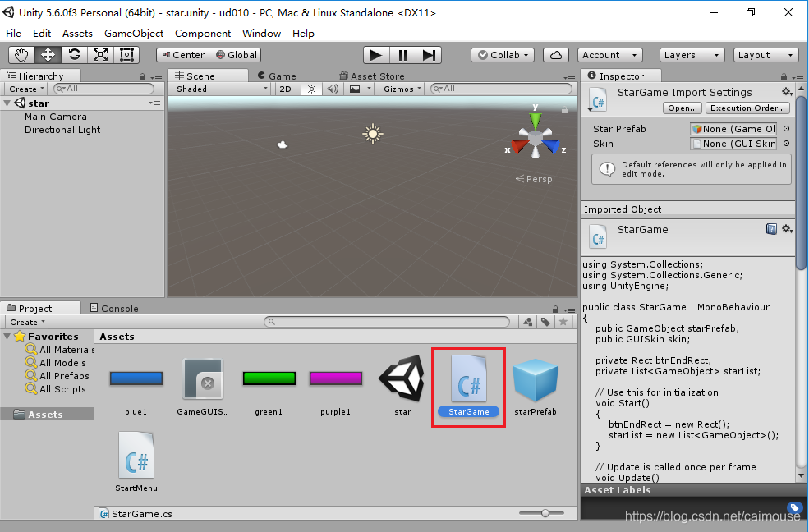Select the green1 asset
This screenshot has height=532, width=809.
point(269,387)
